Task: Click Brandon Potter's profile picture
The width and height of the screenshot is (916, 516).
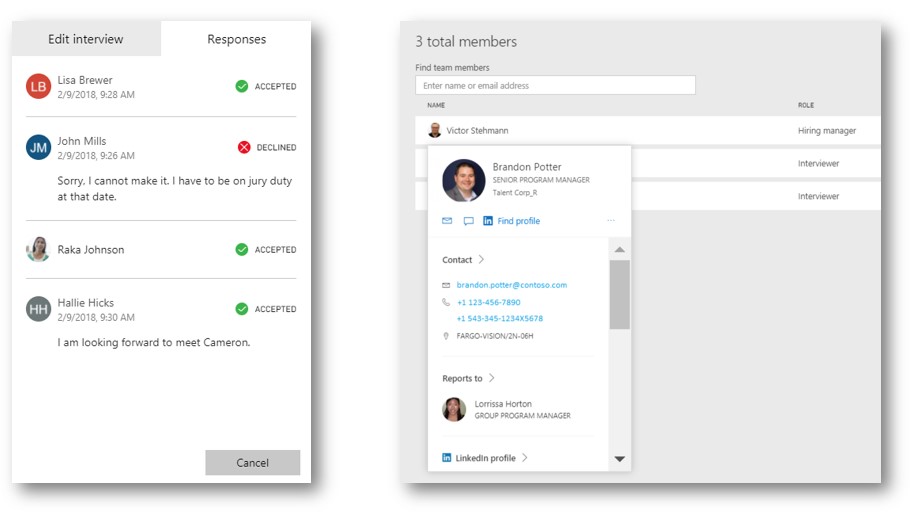Action: click(x=463, y=180)
